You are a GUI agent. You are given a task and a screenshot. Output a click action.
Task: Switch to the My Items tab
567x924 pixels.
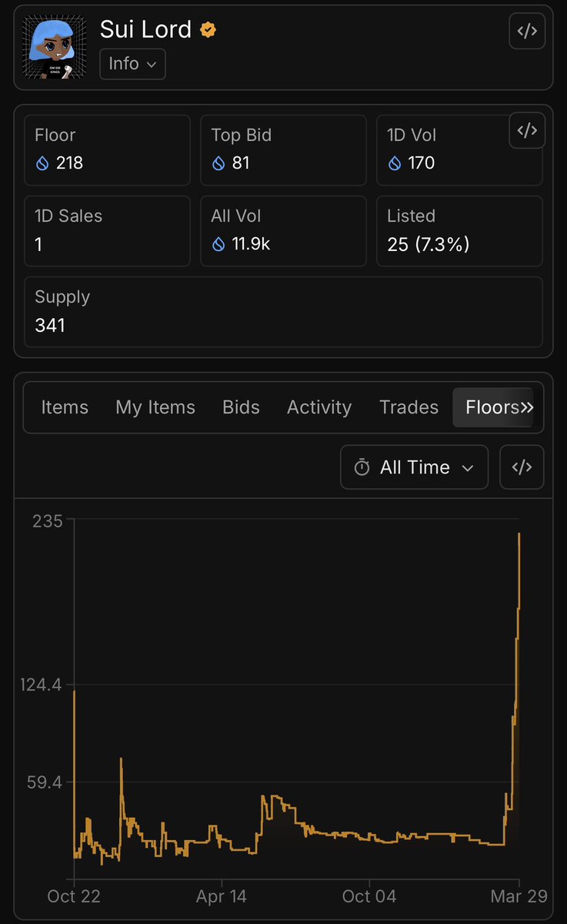(x=155, y=407)
